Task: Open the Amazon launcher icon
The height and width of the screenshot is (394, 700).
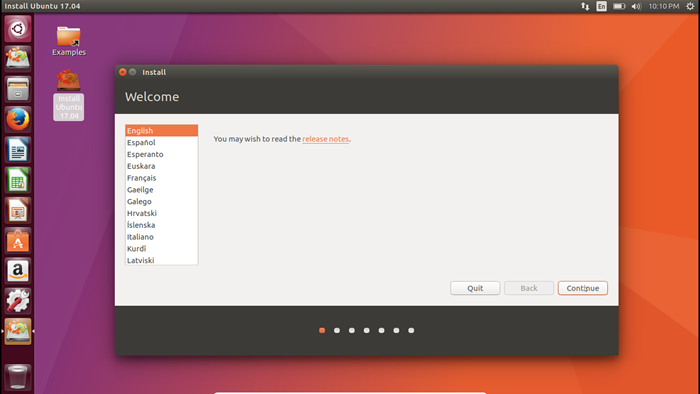Action: [18, 271]
